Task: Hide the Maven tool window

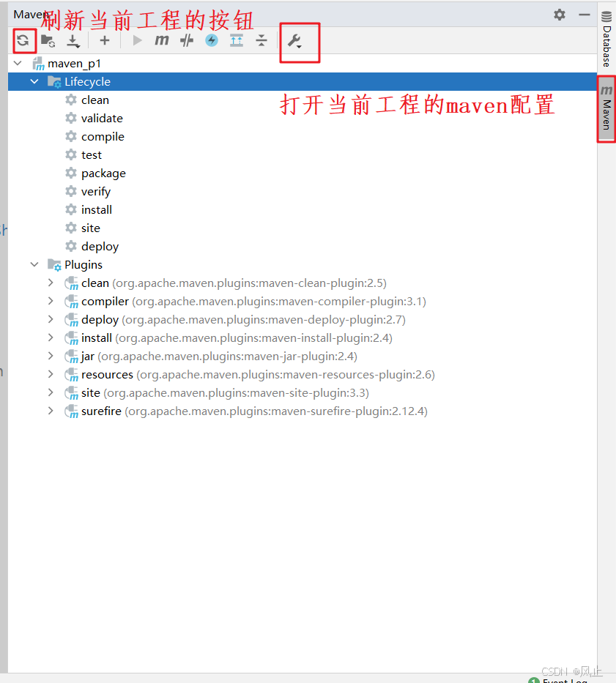Action: [x=585, y=15]
